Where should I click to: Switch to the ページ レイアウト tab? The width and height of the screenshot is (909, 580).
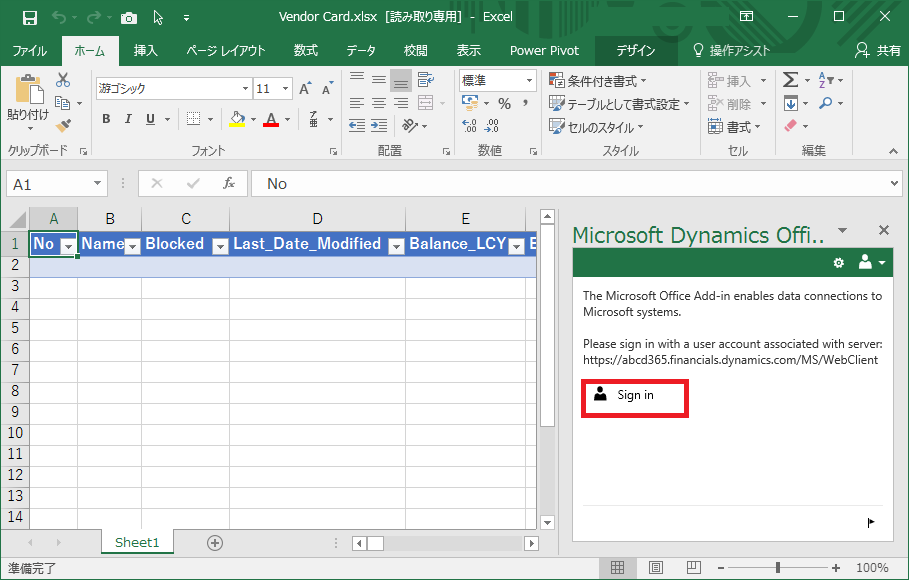pos(226,51)
